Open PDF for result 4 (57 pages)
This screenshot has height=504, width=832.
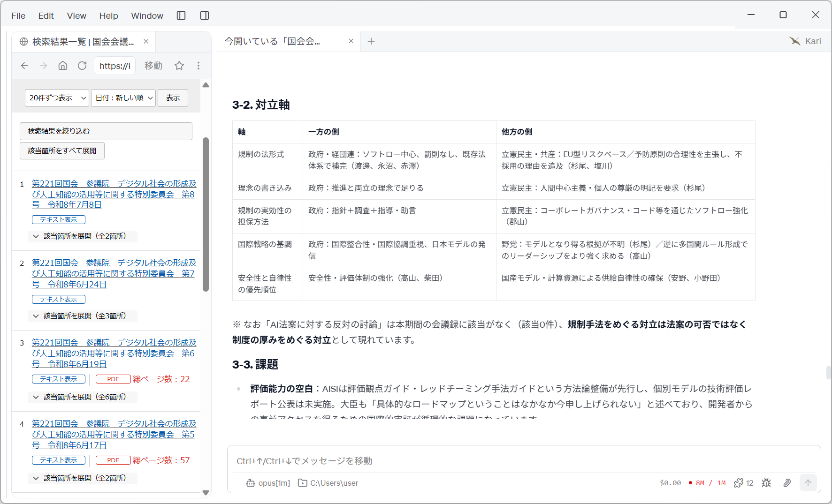(113, 460)
